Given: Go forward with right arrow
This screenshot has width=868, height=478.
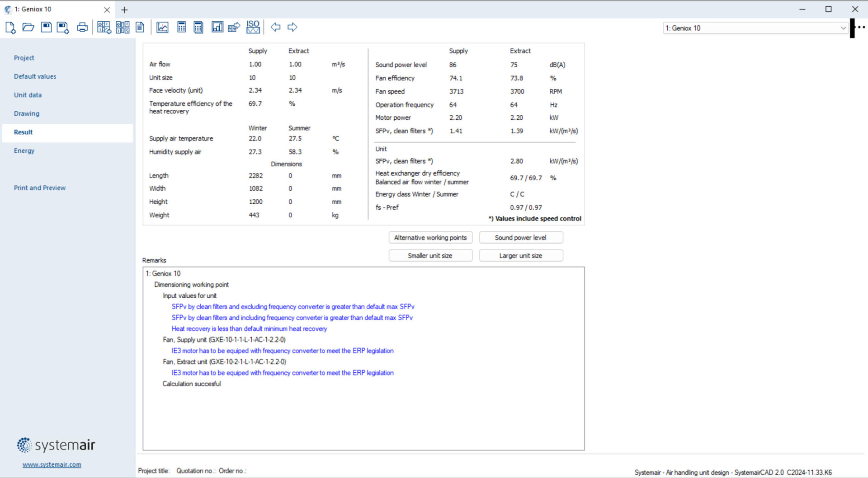Looking at the screenshot, I should [292, 28].
